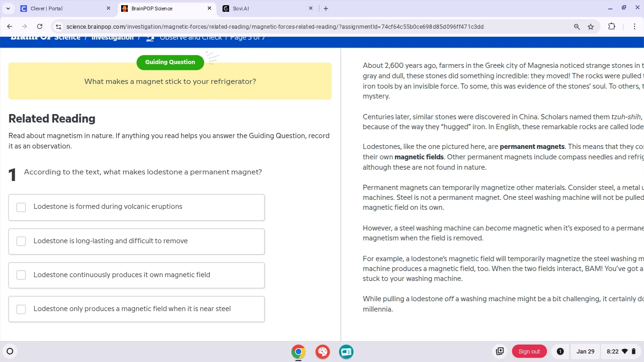Click the zoom magnifier icon in address bar
Image resolution: width=644 pixels, height=362 pixels.
[x=577, y=27]
